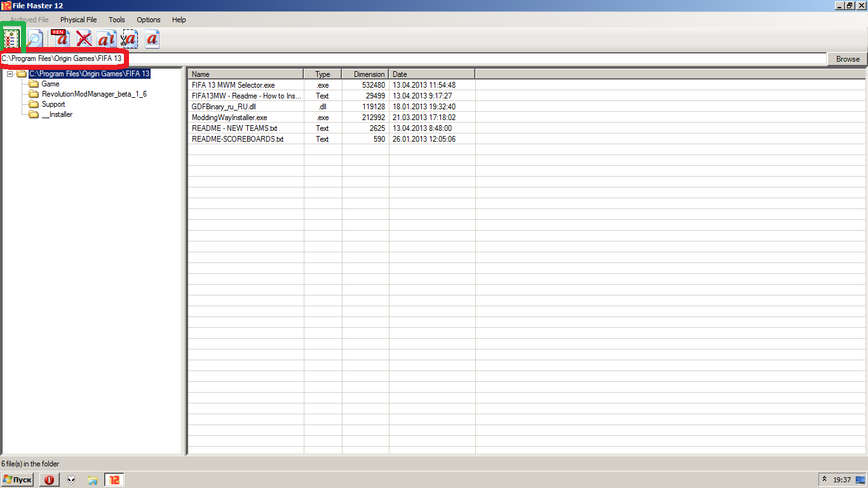Click the dimension value 119128
The height and width of the screenshot is (488, 868).
(x=374, y=107)
